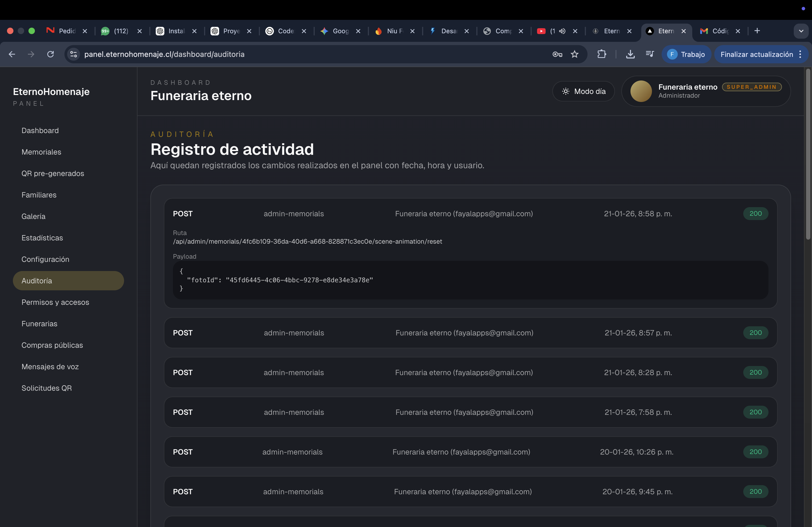Open the tab search dropdown chevron
Image resolution: width=812 pixels, height=527 pixels.
point(801,31)
